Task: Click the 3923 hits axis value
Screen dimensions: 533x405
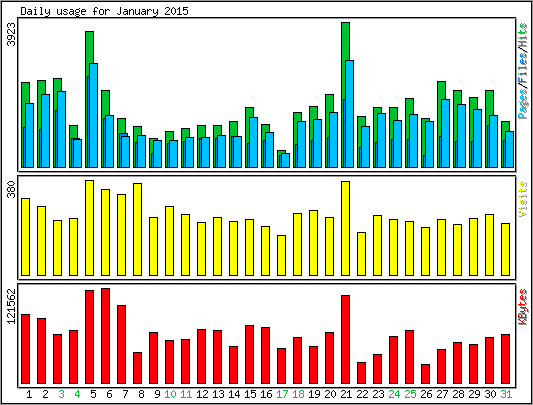Action: (x=12, y=34)
